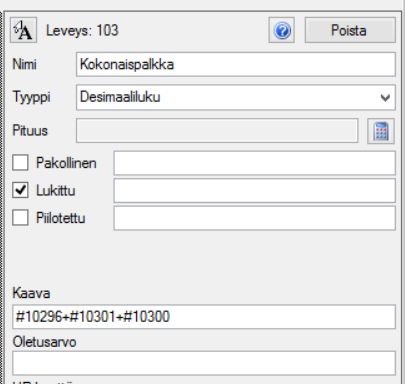Click the Pituus label text
Viewport: 405px width, 384px height.
[x=30, y=131]
